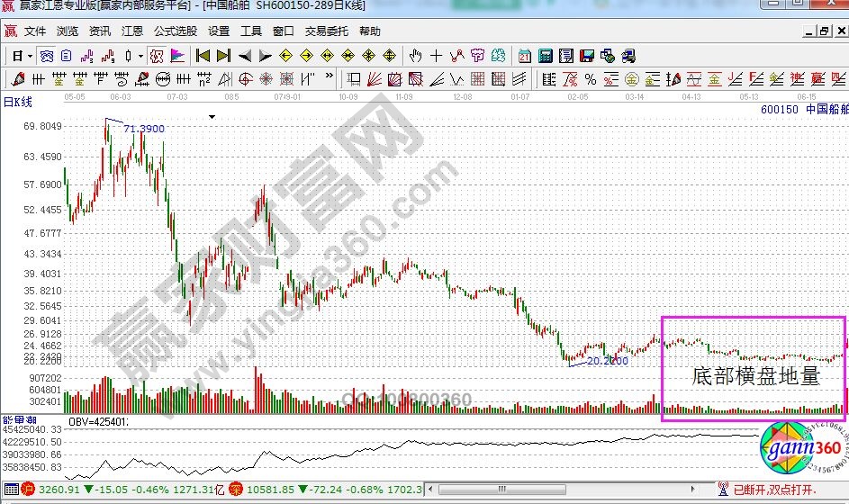This screenshot has height=504, width=849.
Task: Click the hand pan tool icon
Action: coord(415,56)
